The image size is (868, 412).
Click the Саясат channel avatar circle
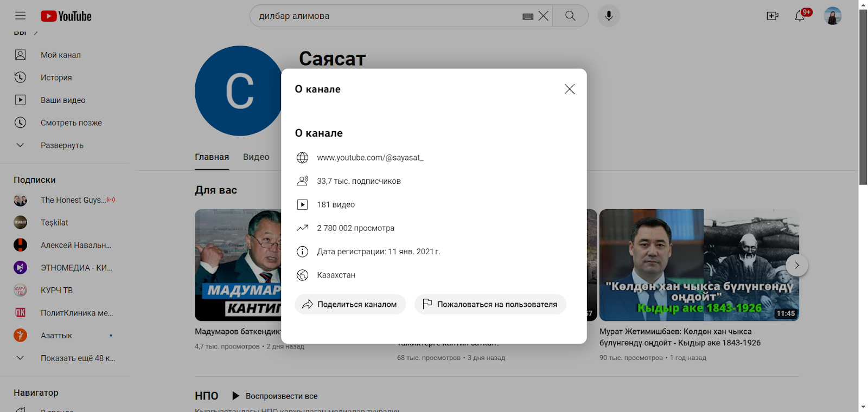coord(239,91)
